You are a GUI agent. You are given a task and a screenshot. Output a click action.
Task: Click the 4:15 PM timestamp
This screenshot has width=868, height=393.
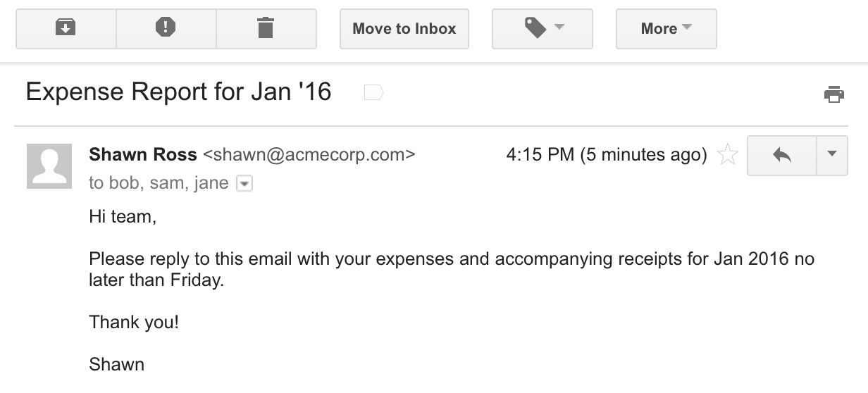tap(606, 155)
